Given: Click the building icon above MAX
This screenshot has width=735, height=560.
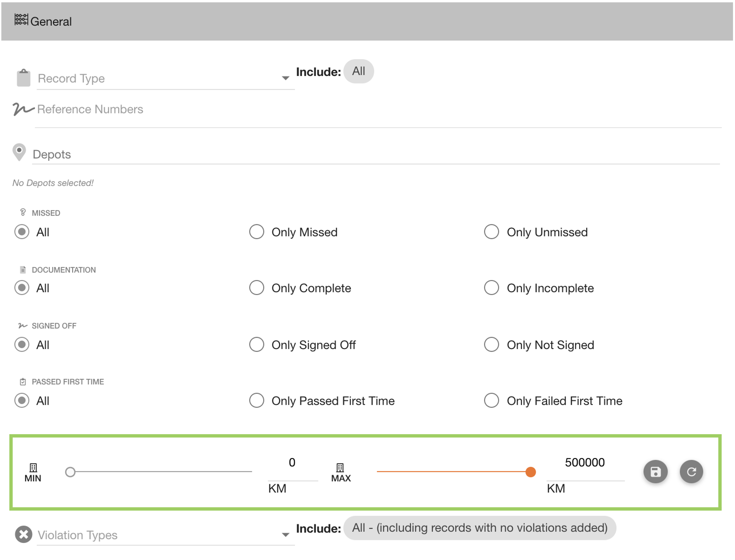Looking at the screenshot, I should [340, 467].
